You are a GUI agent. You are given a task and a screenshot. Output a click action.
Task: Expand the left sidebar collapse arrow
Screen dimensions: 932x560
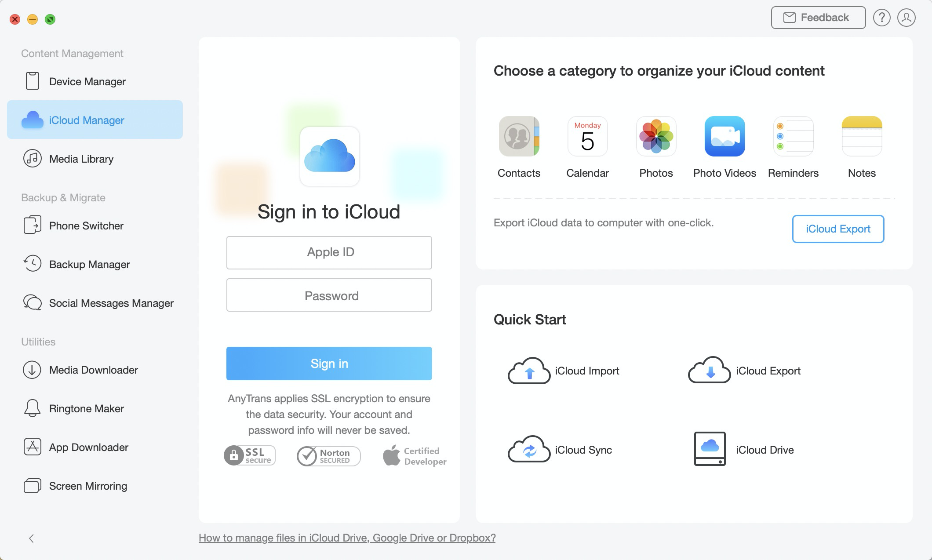point(31,538)
